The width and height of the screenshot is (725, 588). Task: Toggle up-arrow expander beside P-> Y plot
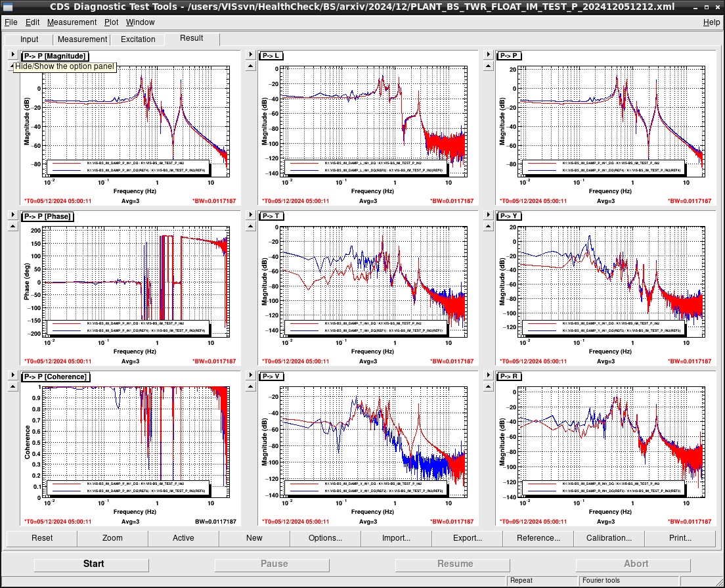tap(489, 226)
